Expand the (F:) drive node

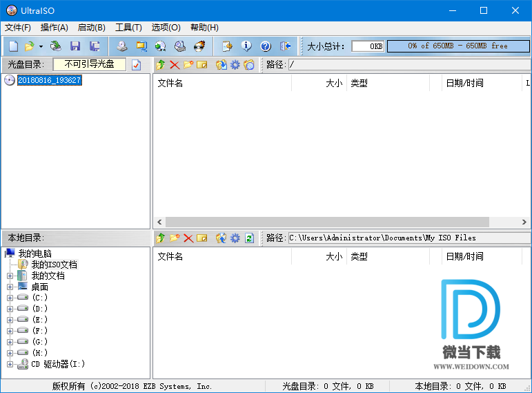tap(10, 331)
